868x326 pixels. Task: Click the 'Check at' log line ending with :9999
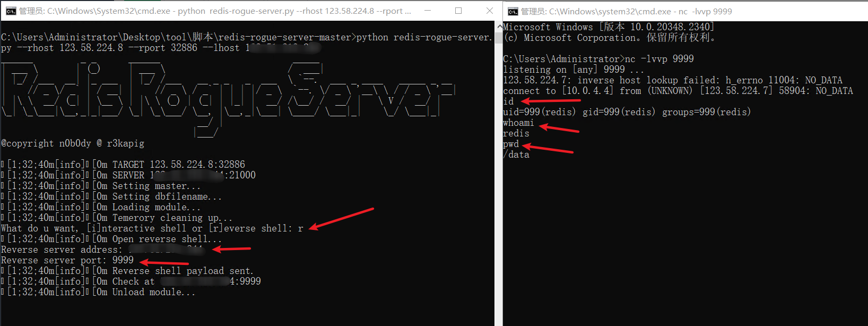tap(131, 281)
